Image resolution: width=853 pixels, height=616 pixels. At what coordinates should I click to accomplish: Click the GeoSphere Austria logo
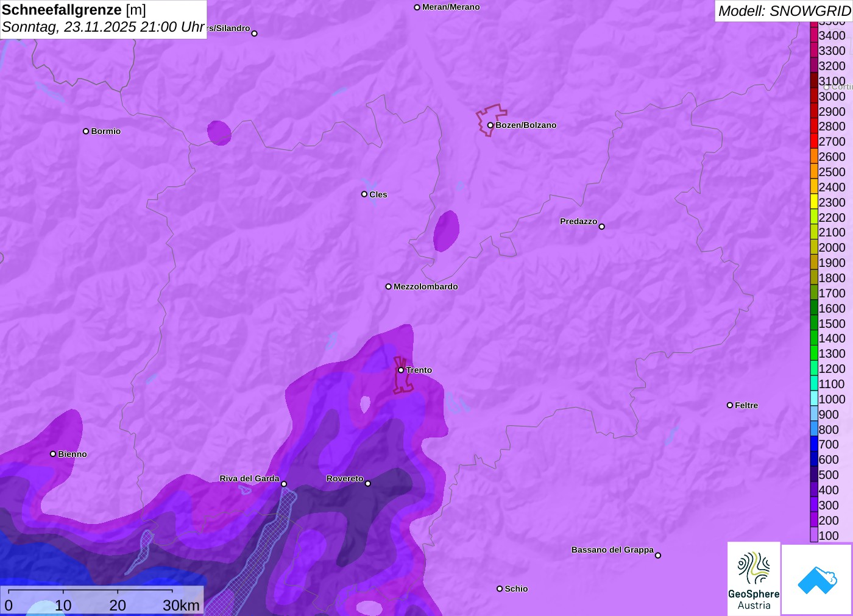pos(754,578)
